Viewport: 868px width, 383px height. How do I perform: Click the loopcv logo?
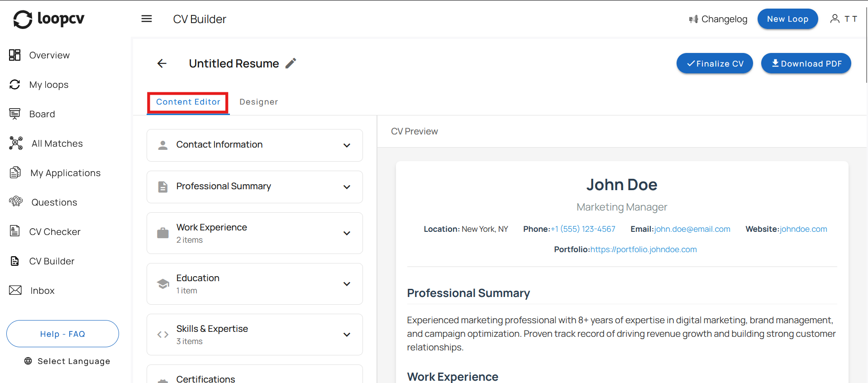tap(49, 19)
